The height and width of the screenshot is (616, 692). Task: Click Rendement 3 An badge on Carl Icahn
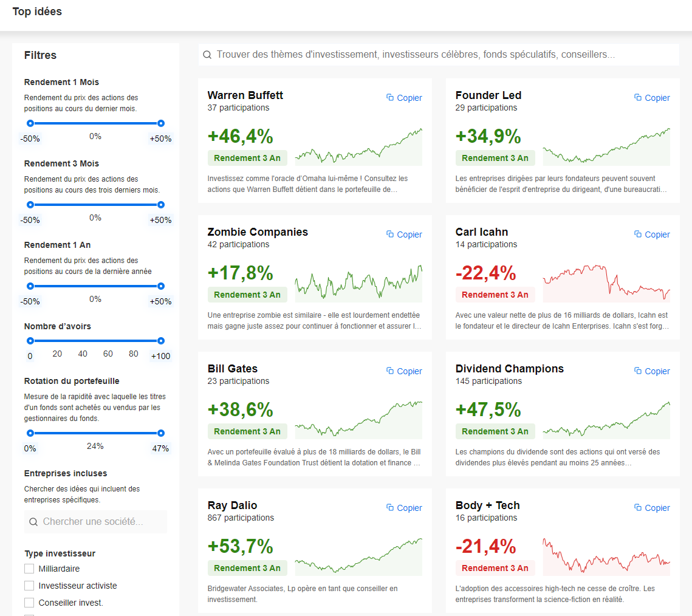pyautogui.click(x=495, y=295)
